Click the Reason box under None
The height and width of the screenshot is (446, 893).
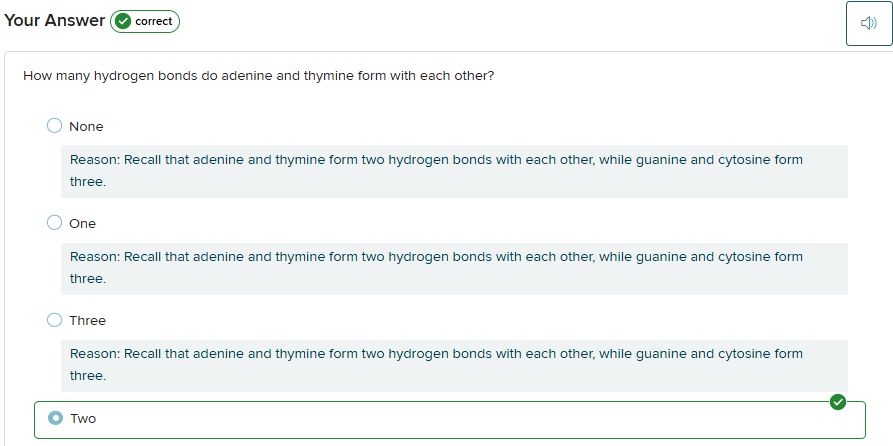454,171
